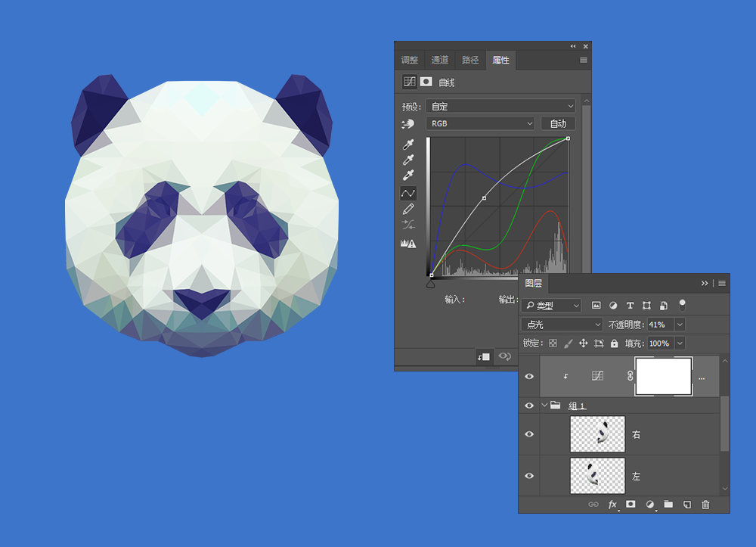Viewport: 756px width, 547px height.
Task: Collapse the 组 1 group arrow
Action: click(544, 406)
